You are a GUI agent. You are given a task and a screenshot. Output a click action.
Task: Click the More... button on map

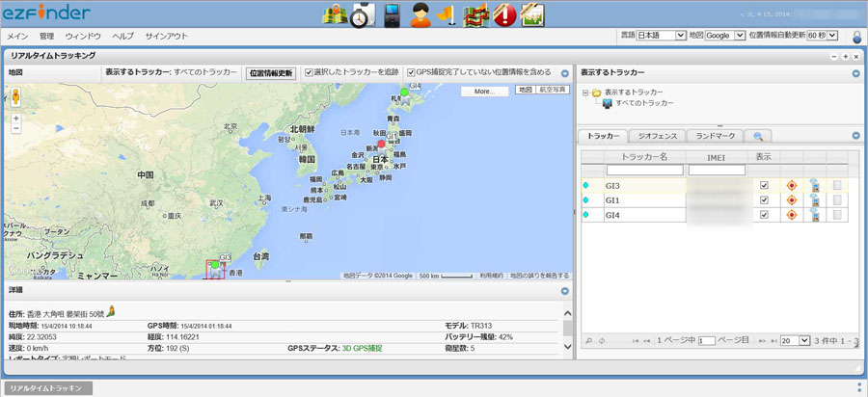(x=484, y=92)
